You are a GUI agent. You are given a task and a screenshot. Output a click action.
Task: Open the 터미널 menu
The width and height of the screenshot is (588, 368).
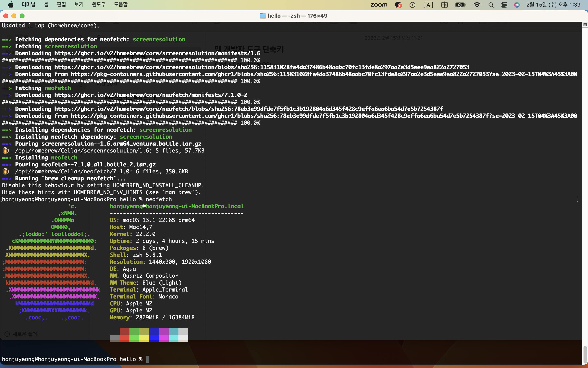[28, 5]
